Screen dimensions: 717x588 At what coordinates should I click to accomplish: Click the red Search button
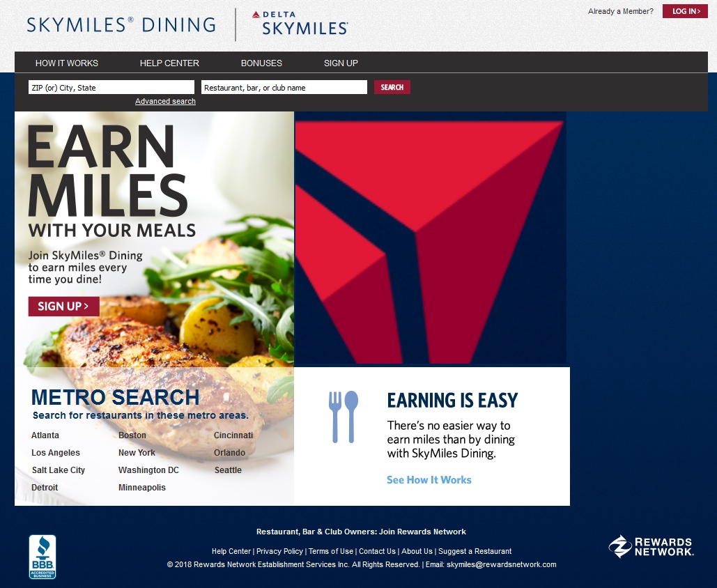point(392,87)
